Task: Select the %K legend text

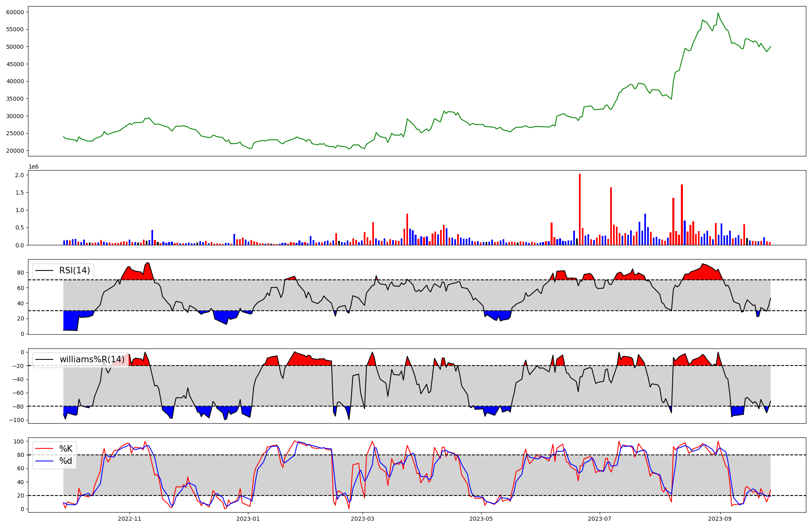Action: 66,449
